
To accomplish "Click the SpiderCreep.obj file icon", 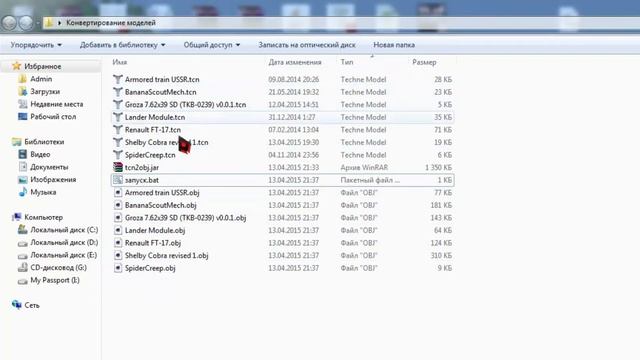I will click(x=118, y=268).
